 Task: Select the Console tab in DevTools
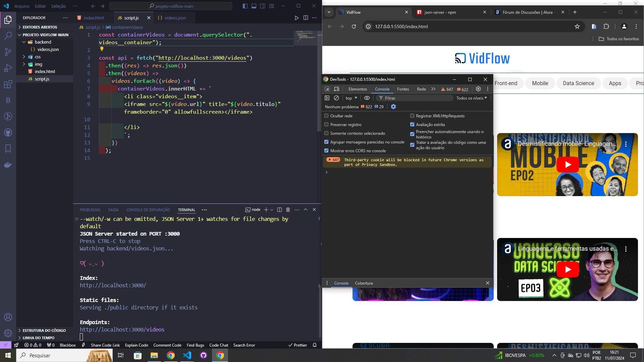pos(382,89)
